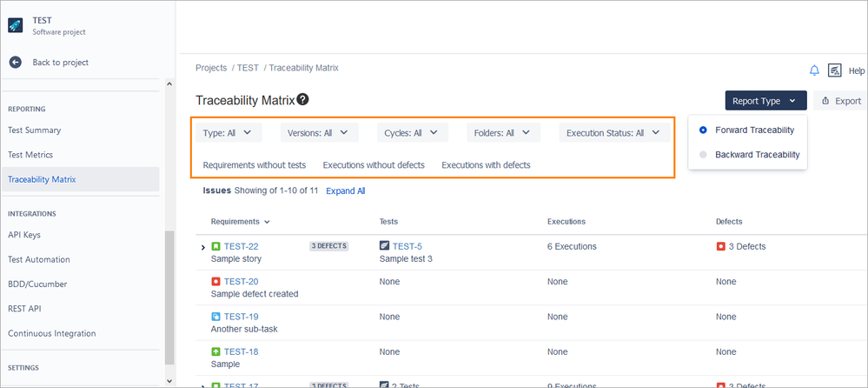Click the Back to project arrow icon
Viewport: 868px width, 388px height.
point(15,62)
